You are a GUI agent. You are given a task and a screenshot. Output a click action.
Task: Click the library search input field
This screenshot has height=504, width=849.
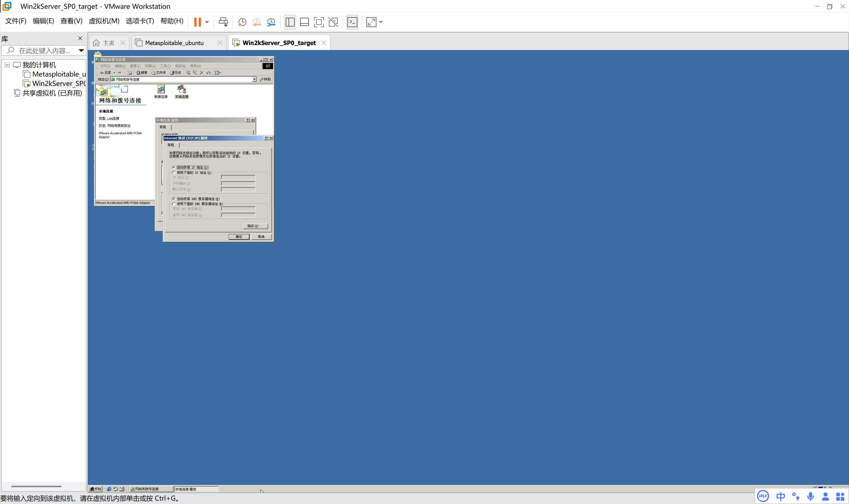tap(44, 51)
